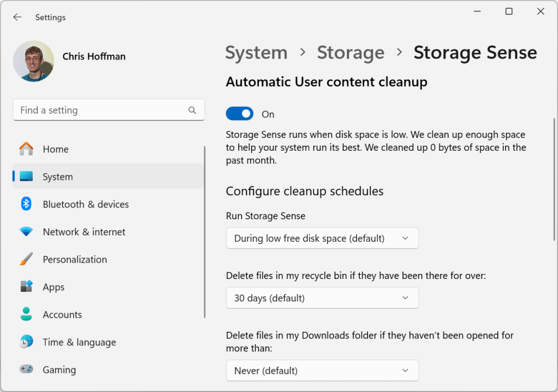
Task: Click the back arrow in Settings
Action: click(x=17, y=17)
